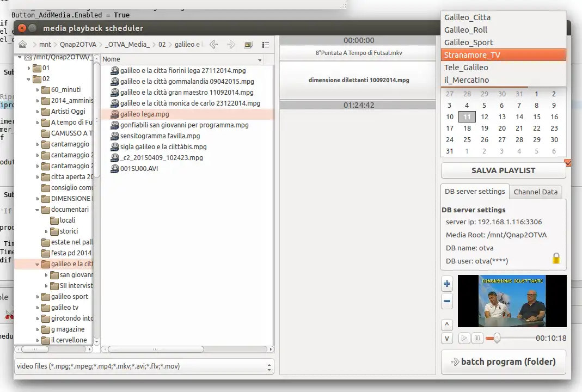This screenshot has width=582, height=392.
Task: Select playlist item dimensione dilettanti 10092014.mpg
Action: click(358, 80)
